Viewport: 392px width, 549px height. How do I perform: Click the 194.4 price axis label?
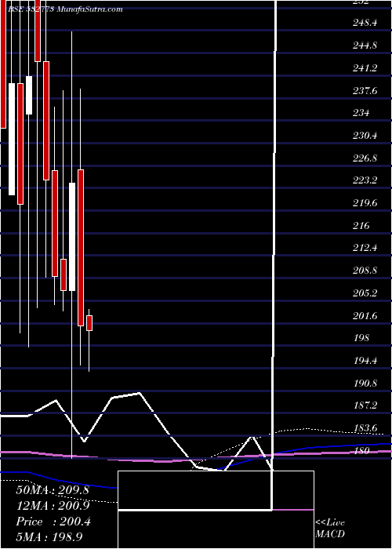point(365,361)
